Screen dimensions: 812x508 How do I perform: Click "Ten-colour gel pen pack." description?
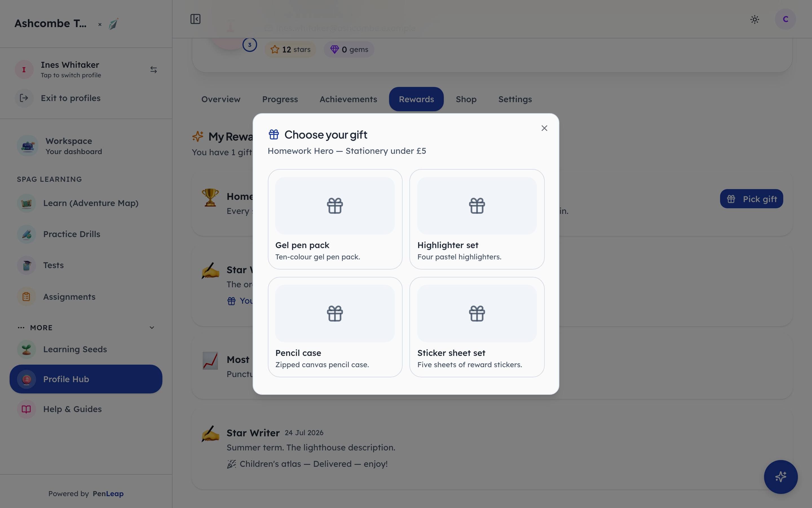coord(317,257)
